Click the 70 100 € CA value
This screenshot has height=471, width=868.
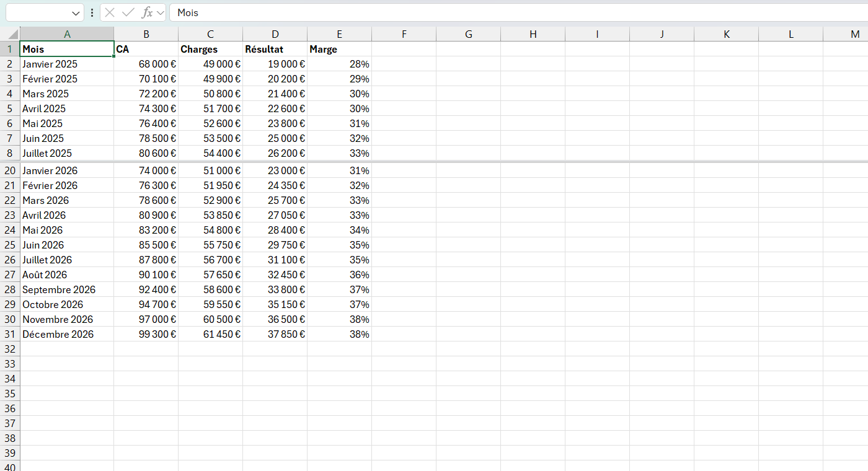click(x=146, y=79)
